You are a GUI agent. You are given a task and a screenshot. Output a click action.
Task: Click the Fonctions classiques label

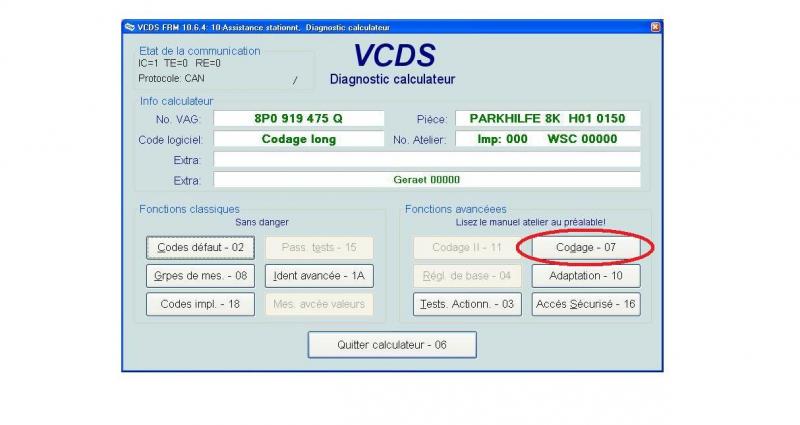point(189,209)
